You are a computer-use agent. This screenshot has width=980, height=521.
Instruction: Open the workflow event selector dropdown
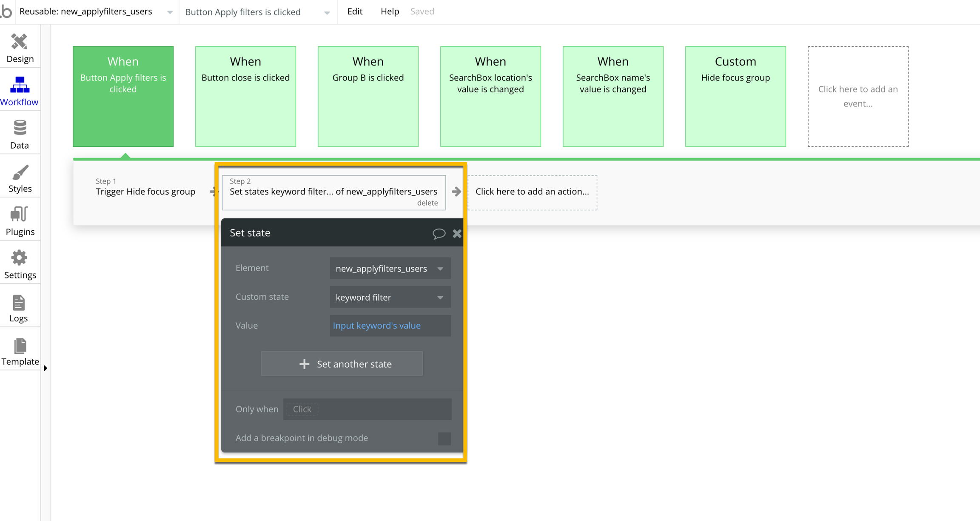coord(327,12)
